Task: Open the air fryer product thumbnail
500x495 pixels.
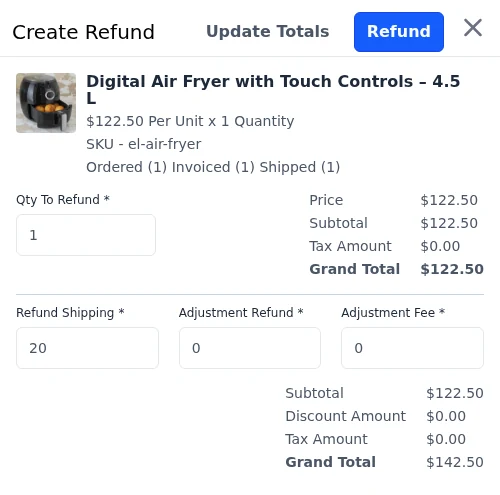Action: tap(46, 103)
